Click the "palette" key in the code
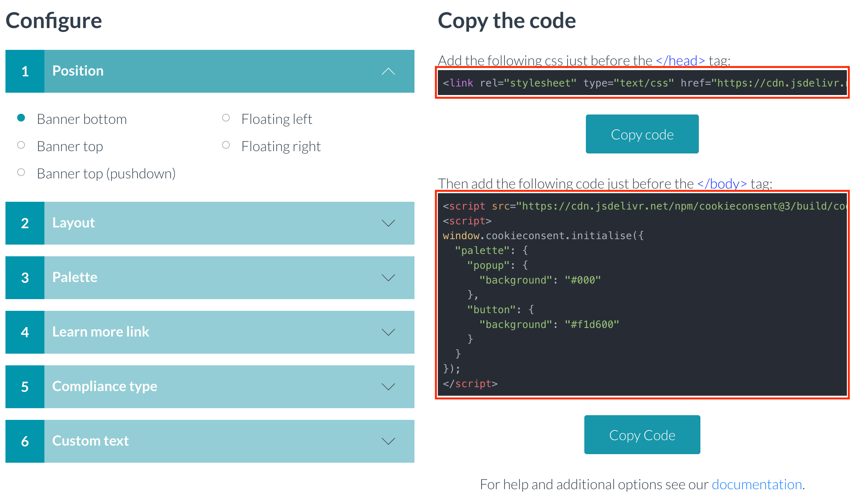This screenshot has width=857, height=504. (482, 250)
